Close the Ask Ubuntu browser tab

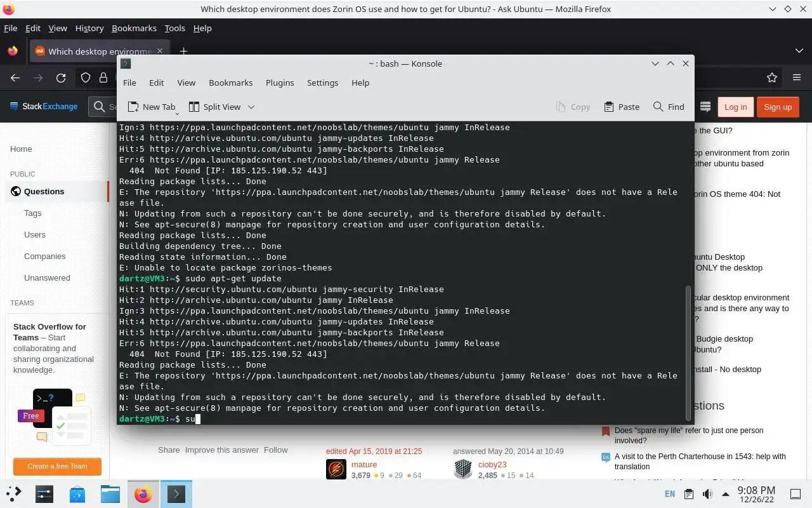coord(160,51)
